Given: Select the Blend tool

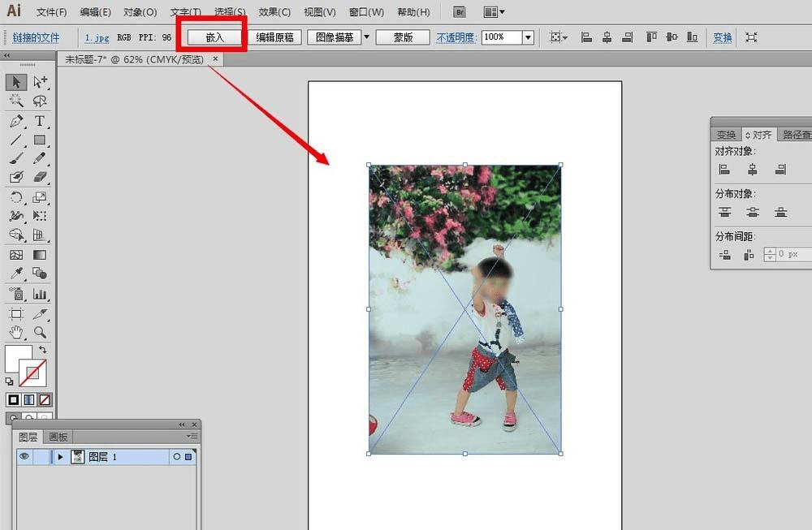Looking at the screenshot, I should [x=40, y=274].
